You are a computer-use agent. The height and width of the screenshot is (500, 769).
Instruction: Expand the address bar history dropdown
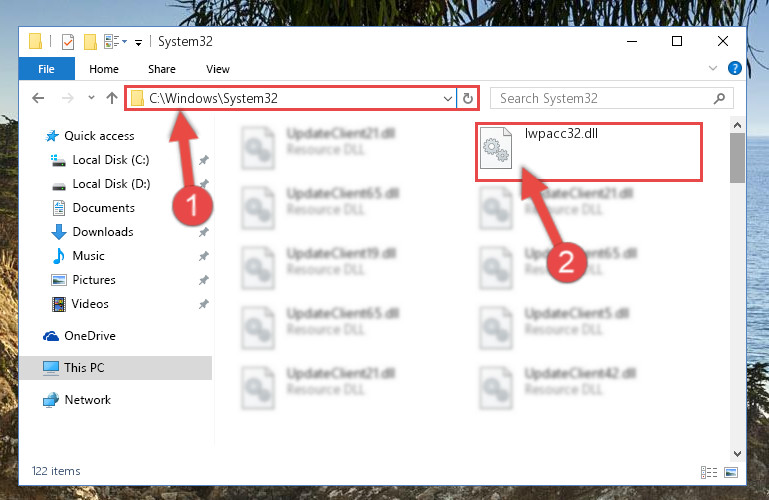(x=447, y=99)
